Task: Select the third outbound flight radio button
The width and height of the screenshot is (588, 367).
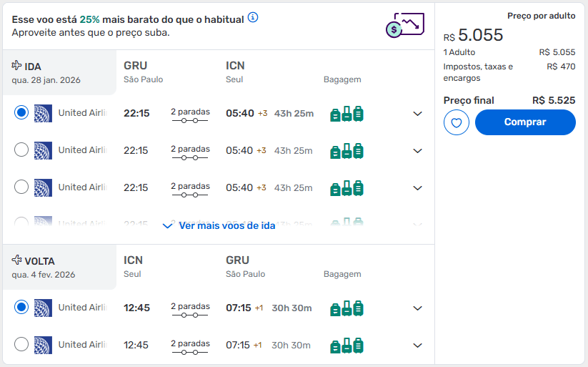Action: pyautogui.click(x=21, y=187)
